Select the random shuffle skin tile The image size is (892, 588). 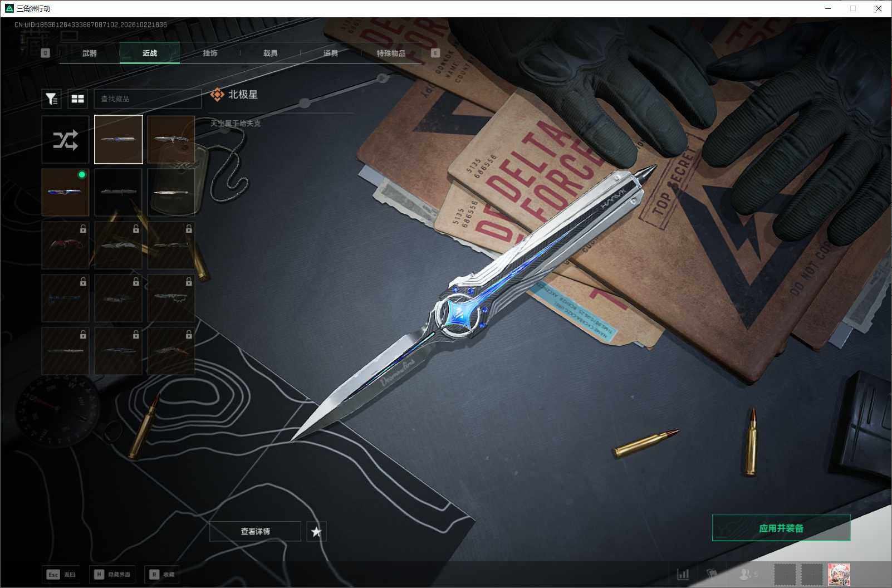click(65, 140)
